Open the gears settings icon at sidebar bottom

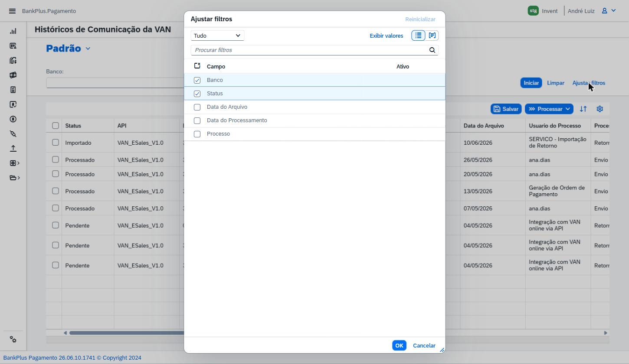tap(13, 340)
